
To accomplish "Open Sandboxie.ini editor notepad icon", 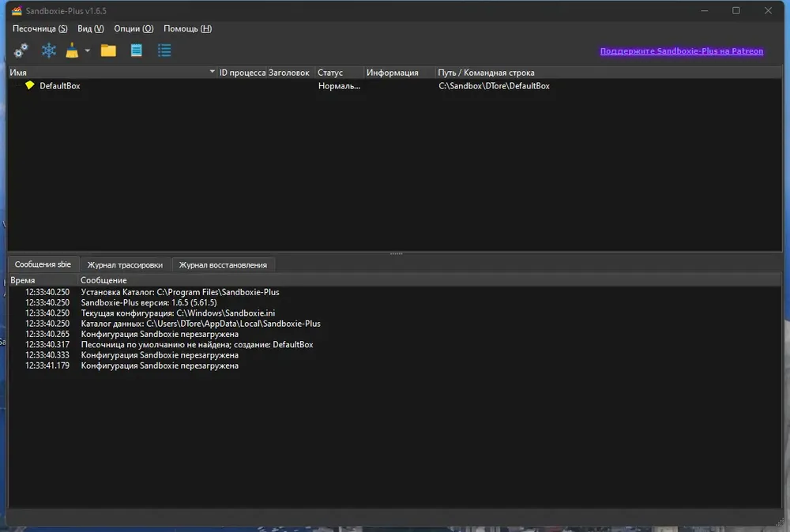I will 136,51.
